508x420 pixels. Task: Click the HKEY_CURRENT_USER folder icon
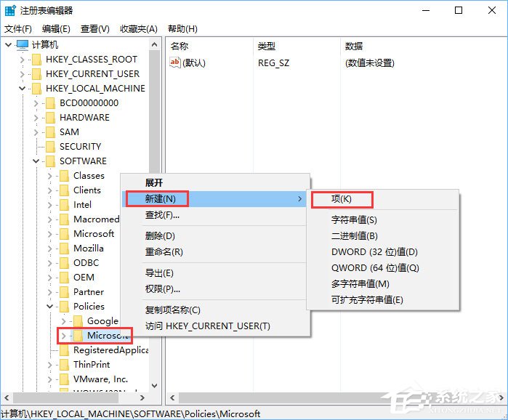[36, 74]
